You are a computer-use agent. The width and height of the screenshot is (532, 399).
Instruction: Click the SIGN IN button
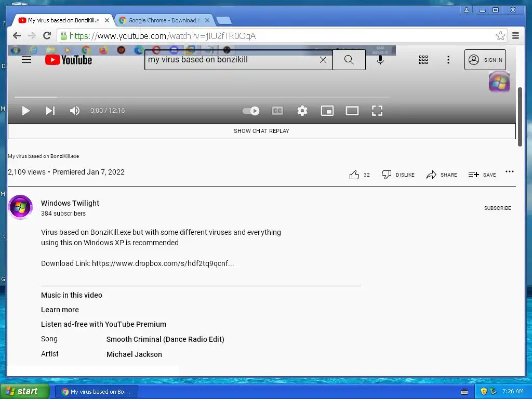[485, 60]
